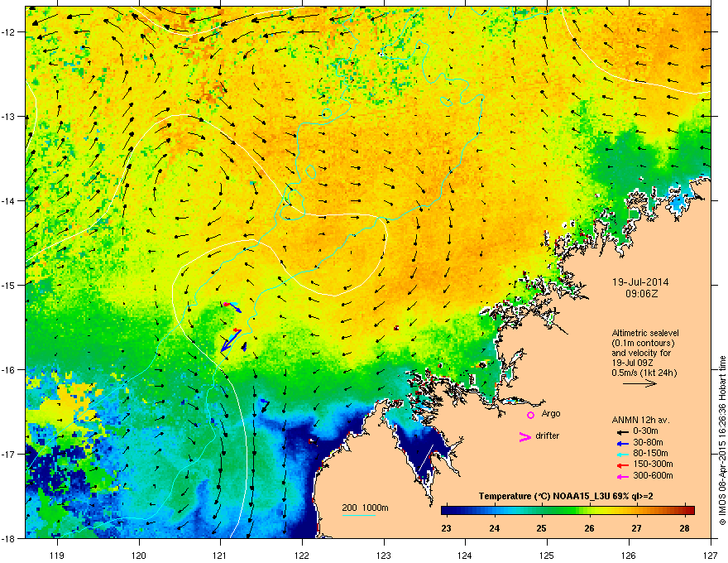Image resolution: width=728 pixels, height=563 pixels.
Task: Click the latitude axis label -17
Action: point(8,454)
